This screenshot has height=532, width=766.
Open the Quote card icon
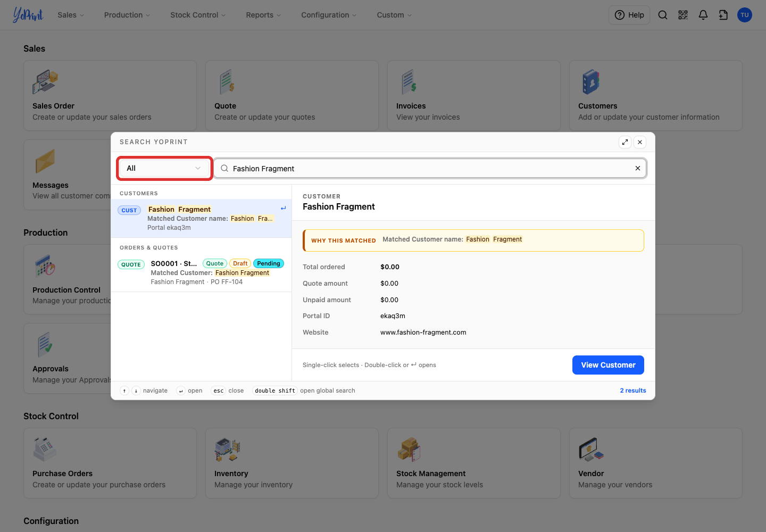point(227,82)
